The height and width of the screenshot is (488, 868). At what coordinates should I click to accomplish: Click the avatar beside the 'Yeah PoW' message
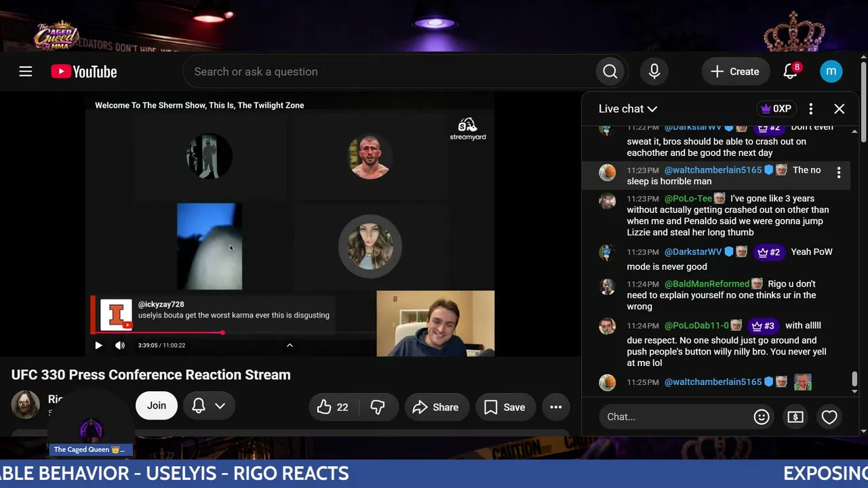tap(608, 252)
